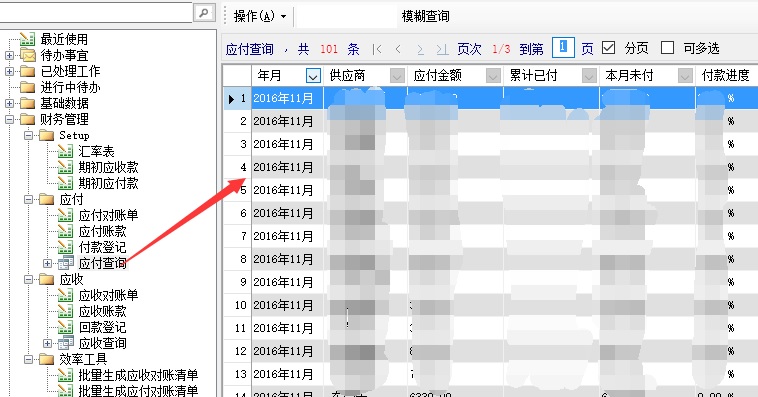Image resolution: width=758 pixels, height=397 pixels.
Task: Expand the 基础数据 tree node
Action: [9, 103]
